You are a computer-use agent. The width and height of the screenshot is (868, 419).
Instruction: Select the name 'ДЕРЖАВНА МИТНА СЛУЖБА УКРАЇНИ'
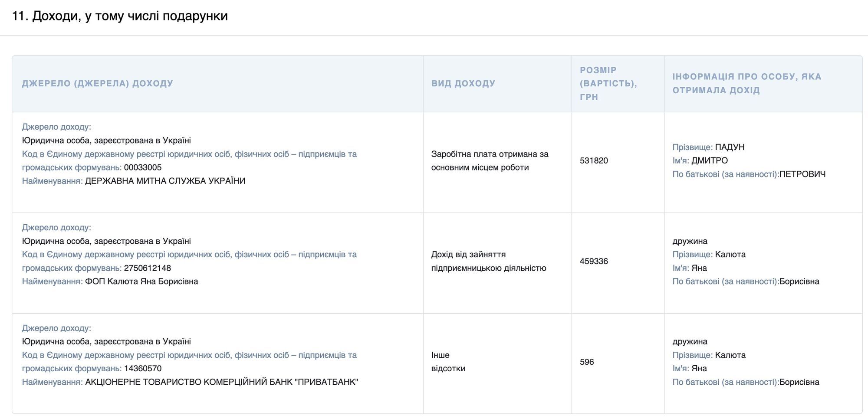[x=165, y=181]
